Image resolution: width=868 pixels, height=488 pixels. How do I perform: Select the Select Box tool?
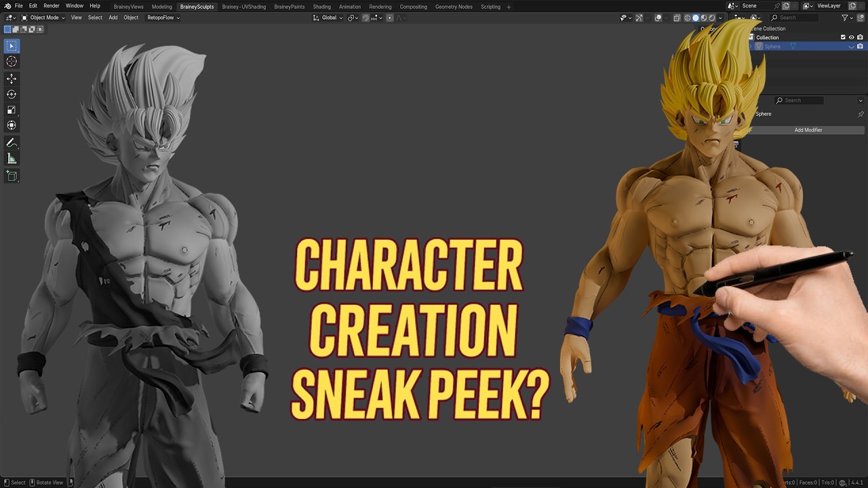click(x=12, y=46)
